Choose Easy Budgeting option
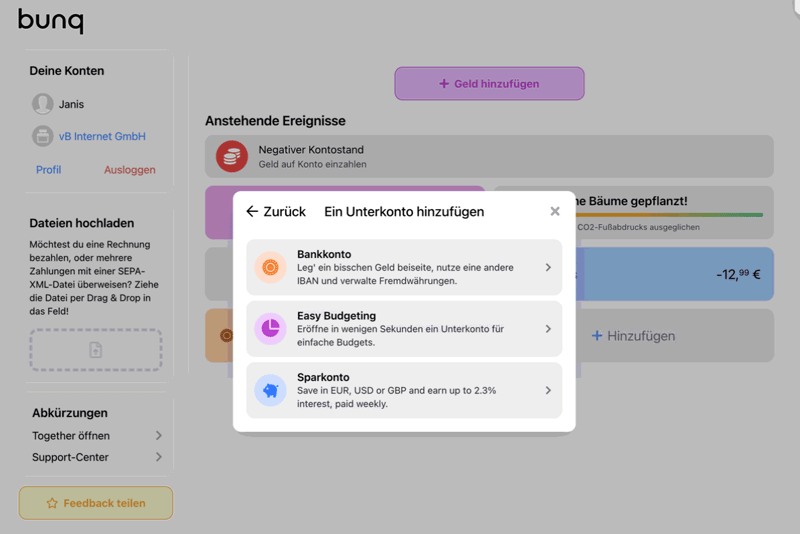Image resolution: width=800 pixels, height=534 pixels. tap(404, 329)
